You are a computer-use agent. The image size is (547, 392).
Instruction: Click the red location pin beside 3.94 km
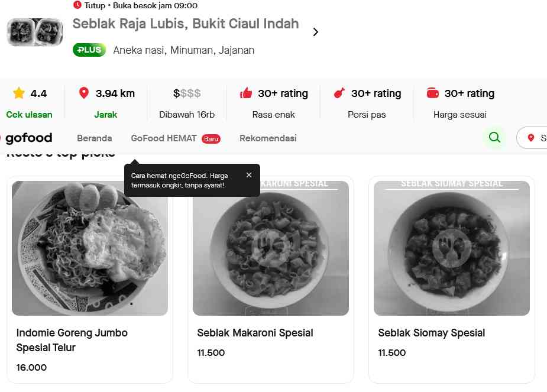(x=84, y=93)
